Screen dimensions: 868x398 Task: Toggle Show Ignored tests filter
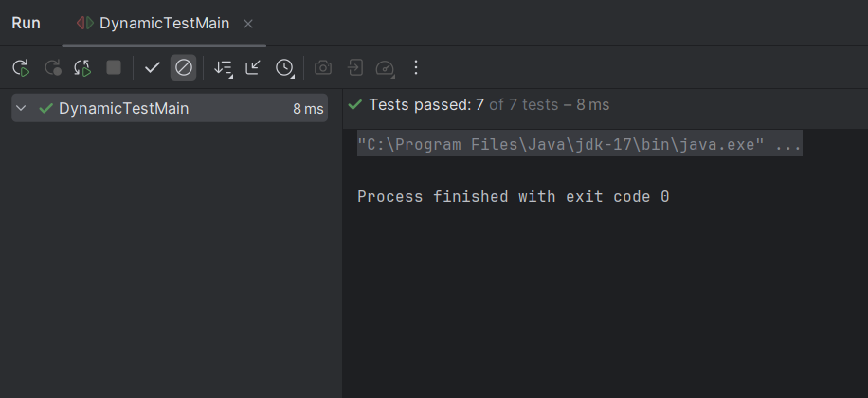click(x=184, y=67)
